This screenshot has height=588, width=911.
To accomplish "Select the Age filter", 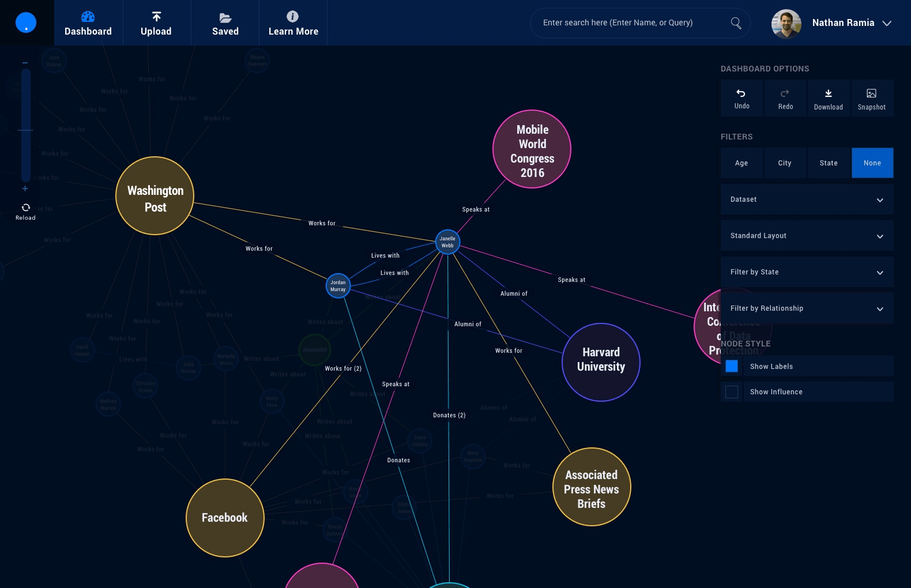I will (x=741, y=163).
